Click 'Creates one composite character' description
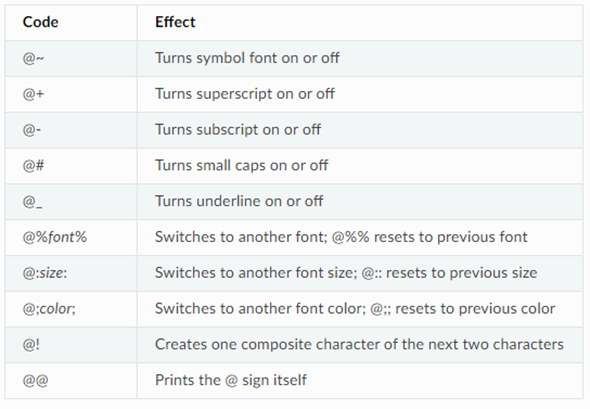This screenshot has width=590, height=409. pyautogui.click(x=359, y=344)
